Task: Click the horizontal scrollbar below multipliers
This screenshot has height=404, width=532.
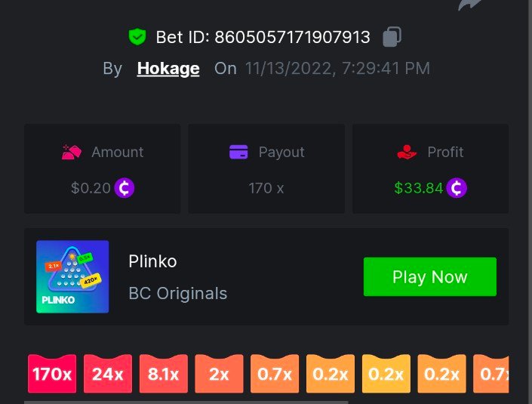Action: tap(186, 402)
